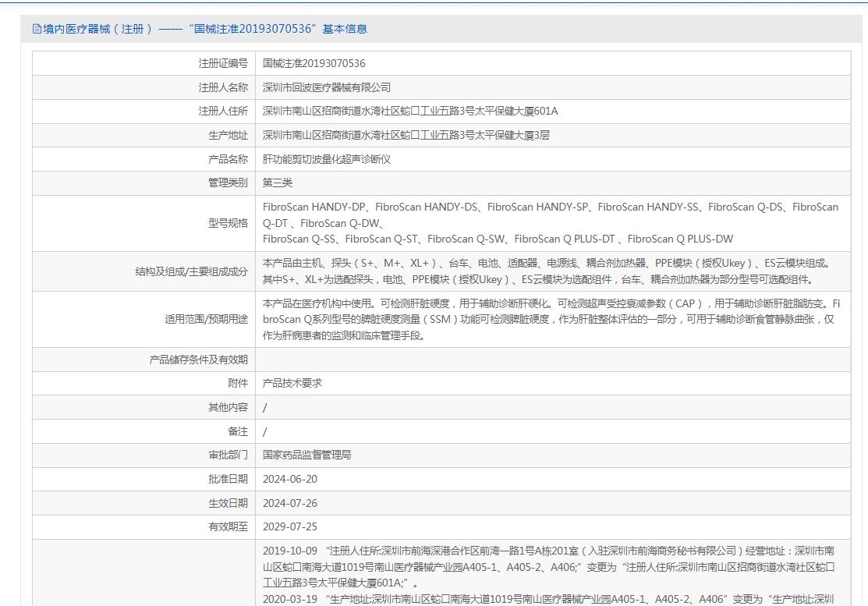Click the effective date 2024-07-26

290,503
